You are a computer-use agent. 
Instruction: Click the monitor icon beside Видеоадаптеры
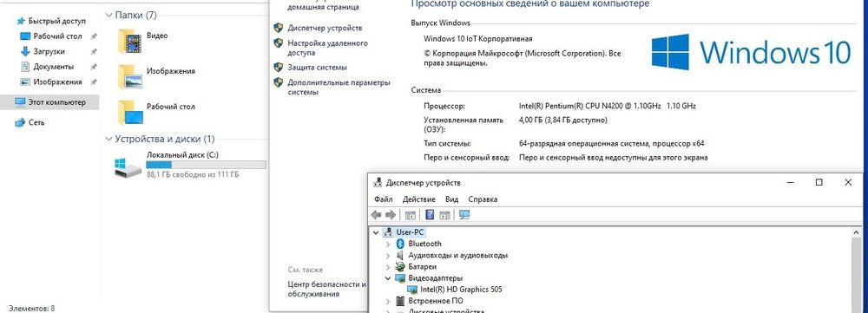click(401, 278)
